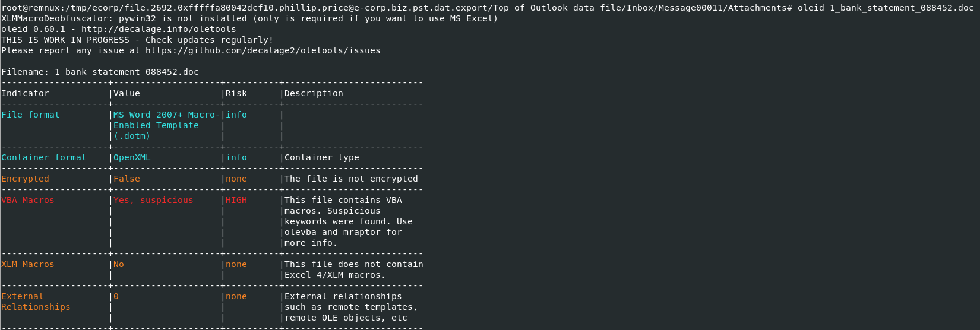This screenshot has height=330, width=980.
Task: Click the red 'HIGH' risk value
Action: point(236,200)
